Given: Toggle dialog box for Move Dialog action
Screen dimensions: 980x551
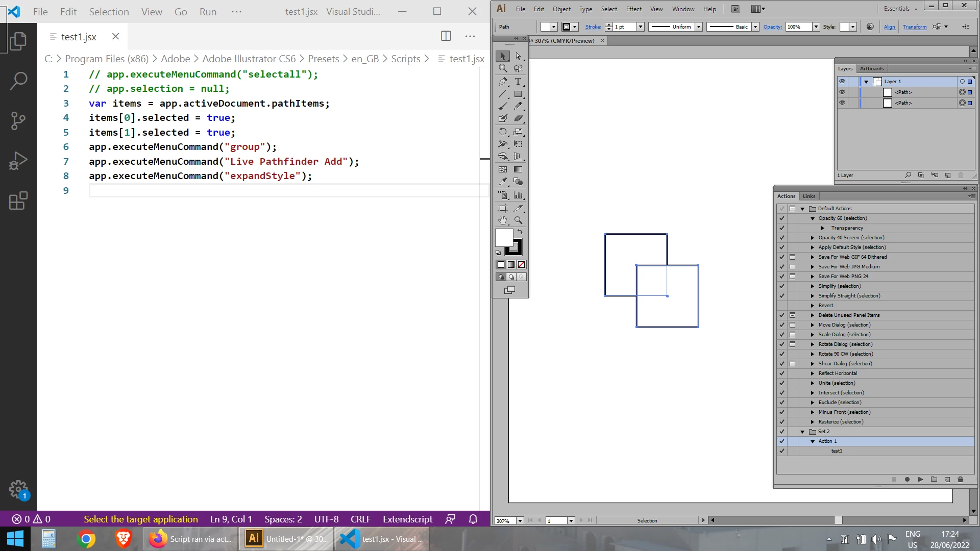Looking at the screenshot, I should pyautogui.click(x=792, y=325).
